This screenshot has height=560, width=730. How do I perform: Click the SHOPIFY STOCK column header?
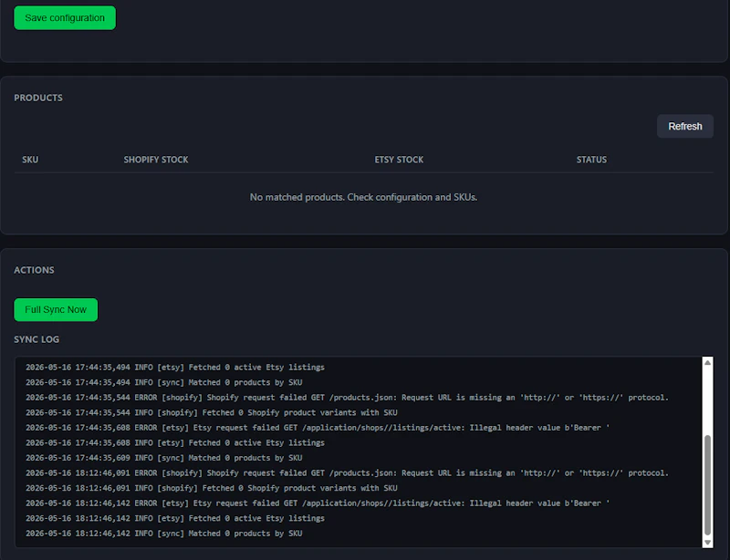(156, 160)
